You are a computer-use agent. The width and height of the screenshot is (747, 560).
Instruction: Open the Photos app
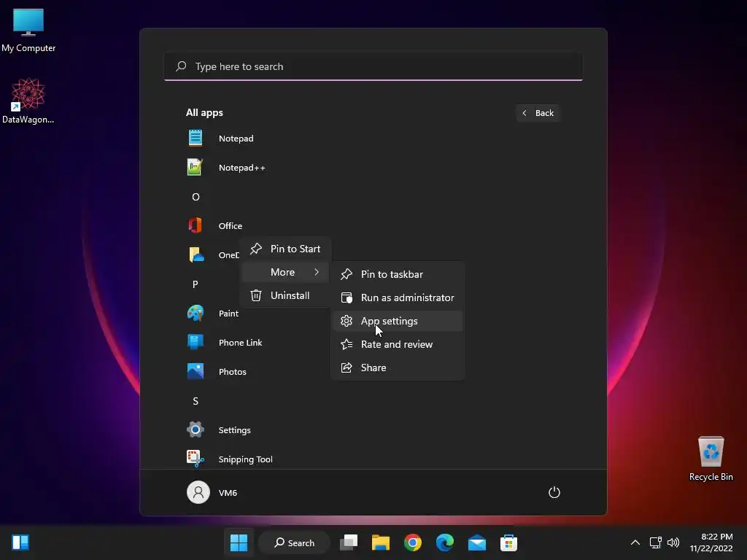[x=232, y=371]
